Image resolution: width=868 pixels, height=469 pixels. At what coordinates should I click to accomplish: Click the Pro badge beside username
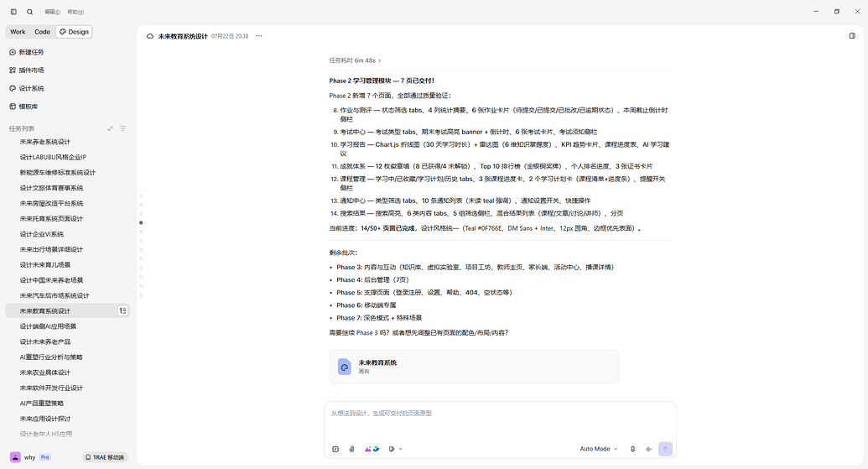44,457
